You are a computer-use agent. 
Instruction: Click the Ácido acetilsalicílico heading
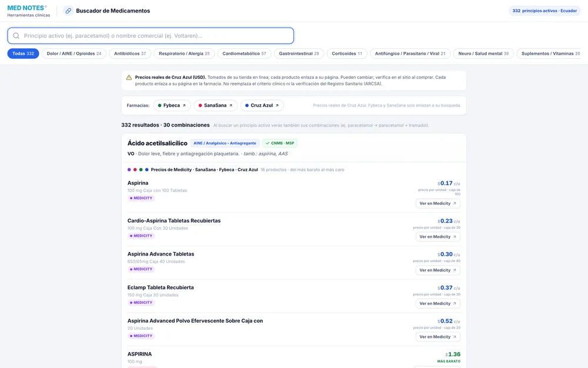tap(157, 143)
